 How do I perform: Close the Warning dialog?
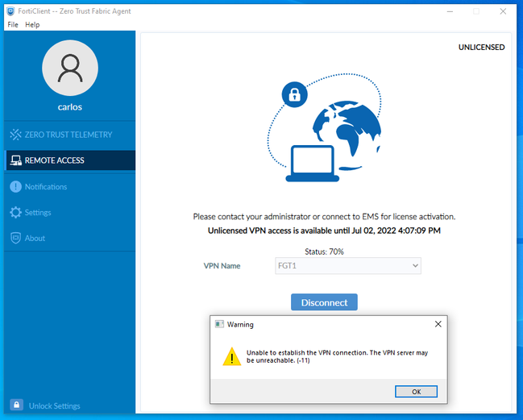[x=438, y=324]
